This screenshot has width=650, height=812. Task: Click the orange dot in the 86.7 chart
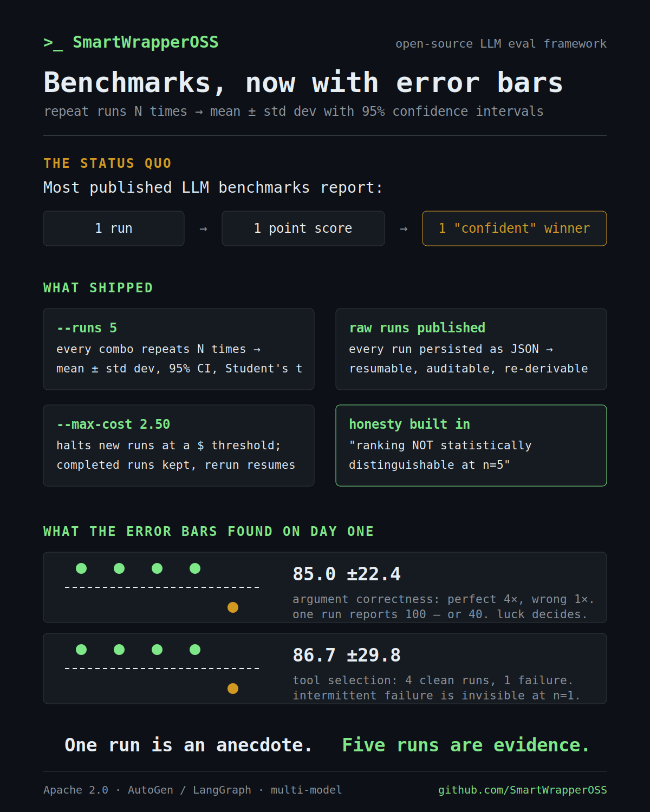(233, 689)
